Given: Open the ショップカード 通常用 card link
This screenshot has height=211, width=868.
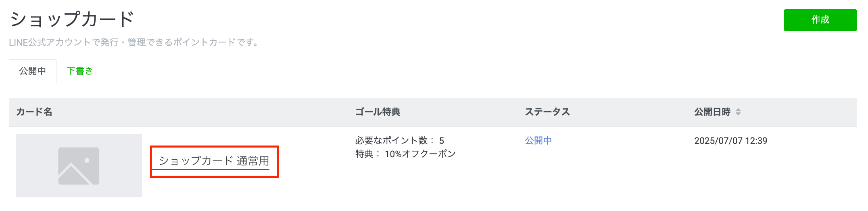Looking at the screenshot, I should click(x=214, y=161).
